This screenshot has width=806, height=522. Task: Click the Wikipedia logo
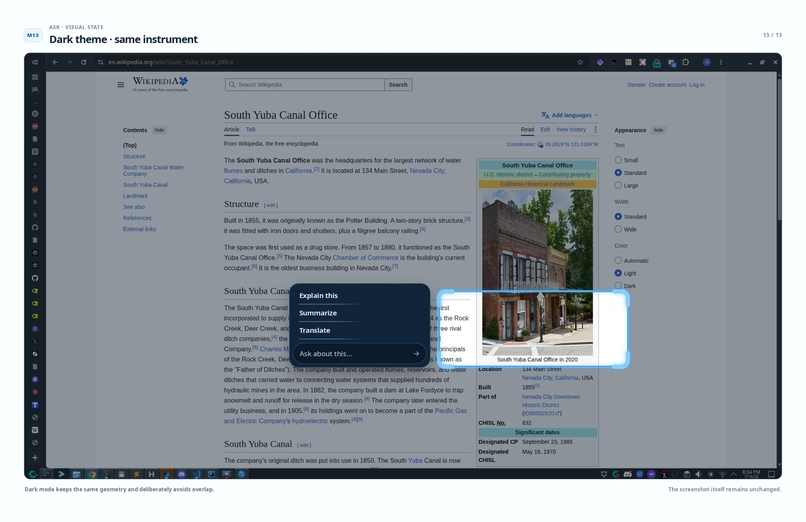160,84
